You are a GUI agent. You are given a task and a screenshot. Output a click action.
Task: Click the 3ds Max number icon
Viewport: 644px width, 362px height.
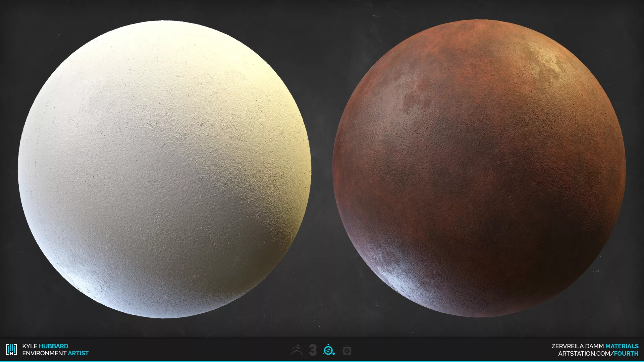tap(313, 350)
